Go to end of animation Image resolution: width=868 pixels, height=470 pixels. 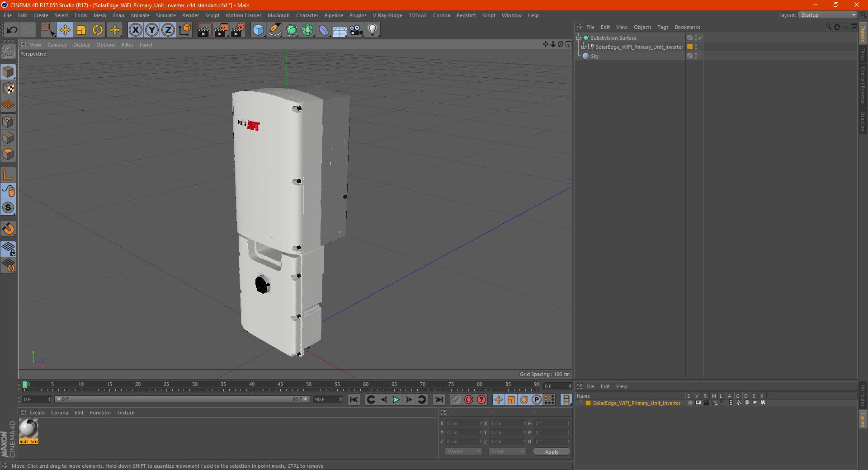439,399
